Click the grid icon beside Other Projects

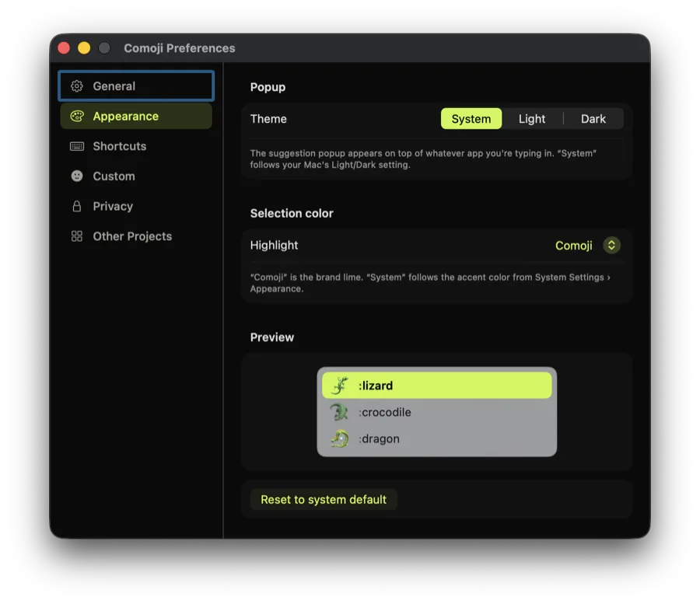[x=77, y=236]
